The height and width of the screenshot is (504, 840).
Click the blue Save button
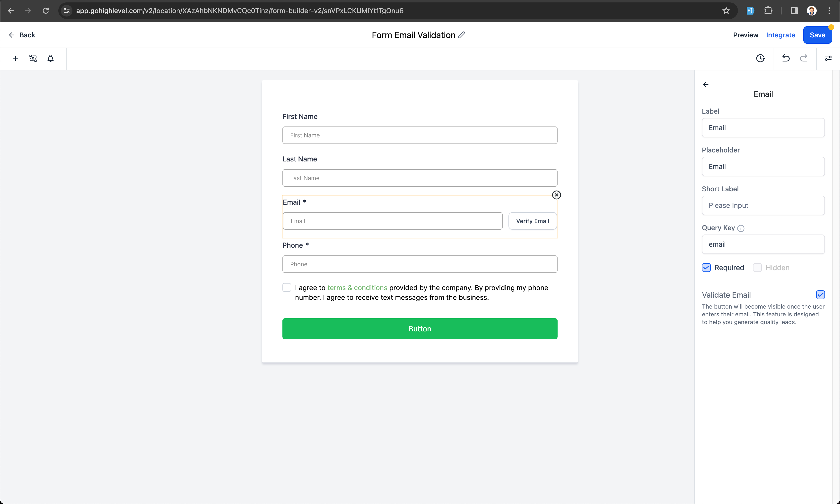click(x=817, y=35)
